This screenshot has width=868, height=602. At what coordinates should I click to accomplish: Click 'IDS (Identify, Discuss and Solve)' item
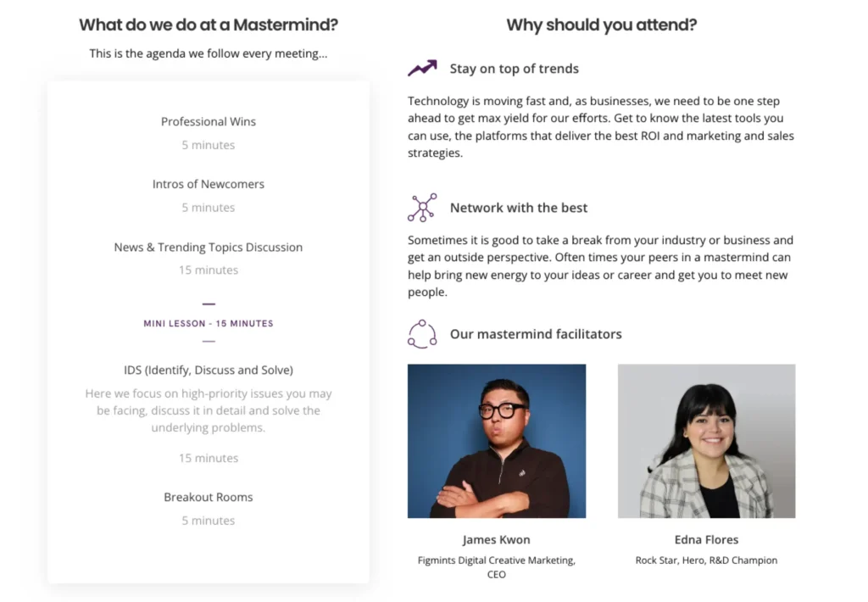[x=209, y=371]
